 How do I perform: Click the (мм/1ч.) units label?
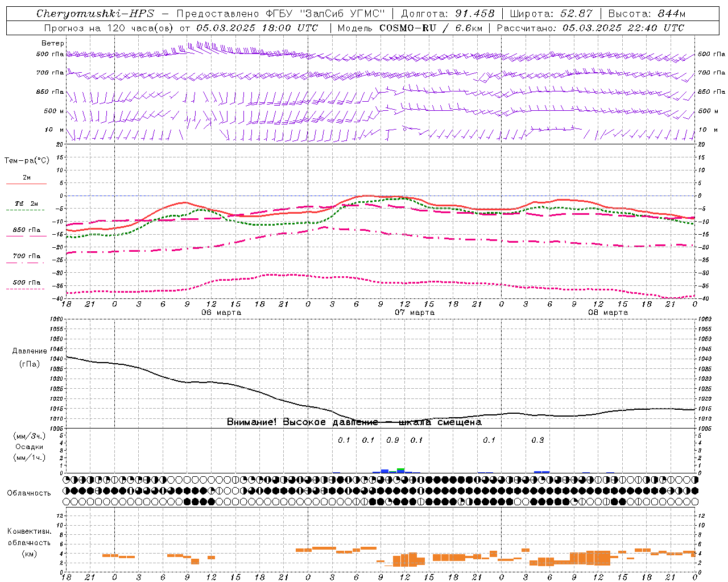point(30,458)
